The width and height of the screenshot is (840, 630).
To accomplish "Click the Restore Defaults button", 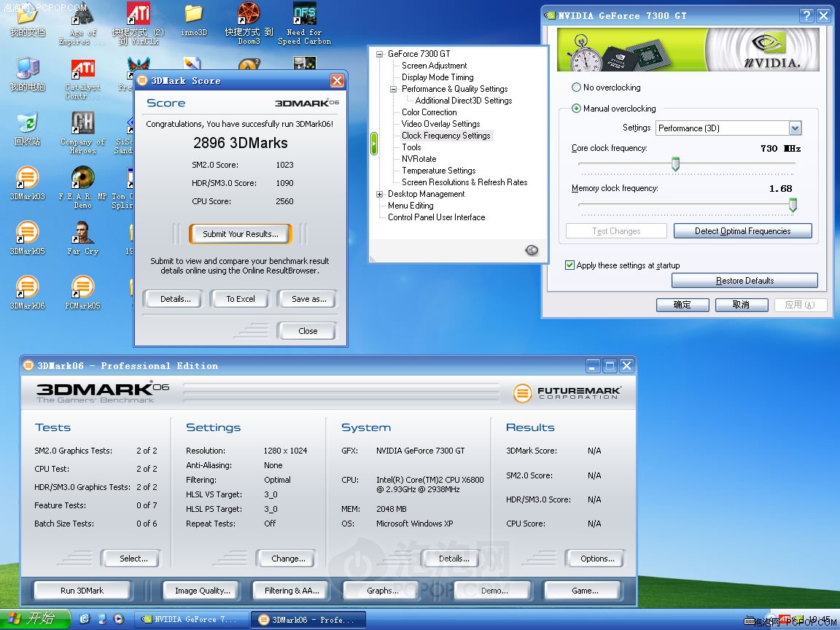I will tap(744, 280).
